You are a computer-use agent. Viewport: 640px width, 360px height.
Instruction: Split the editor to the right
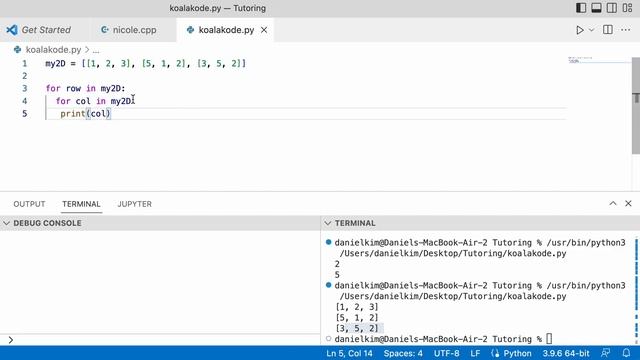[x=608, y=30]
